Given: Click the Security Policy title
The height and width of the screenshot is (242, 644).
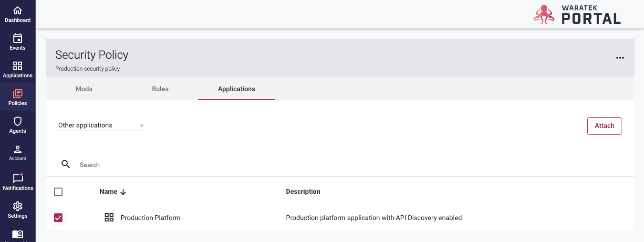Looking at the screenshot, I should coord(92,55).
